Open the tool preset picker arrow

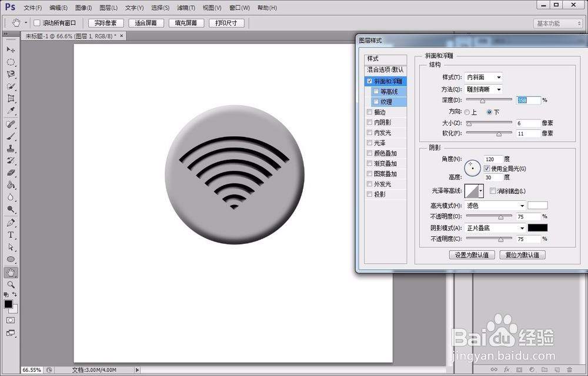(x=26, y=23)
